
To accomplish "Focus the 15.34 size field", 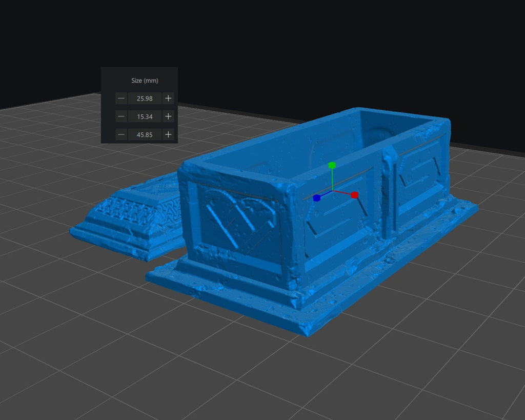I will 145,116.
